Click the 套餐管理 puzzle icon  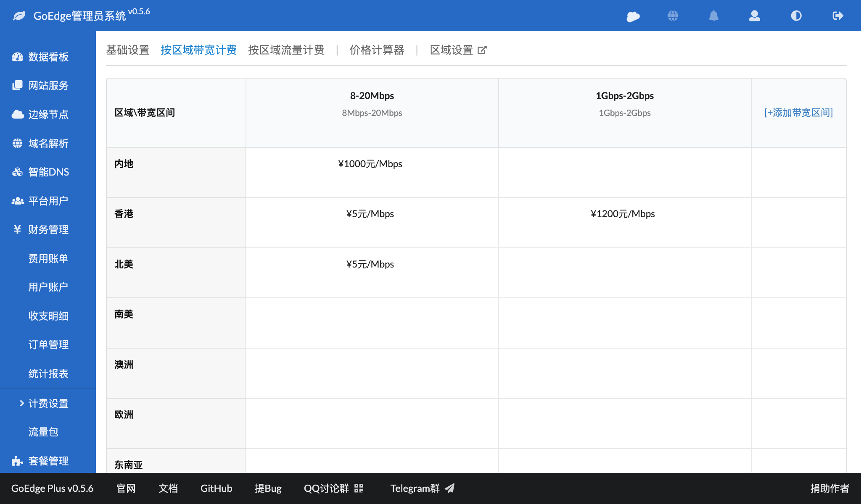click(x=17, y=461)
